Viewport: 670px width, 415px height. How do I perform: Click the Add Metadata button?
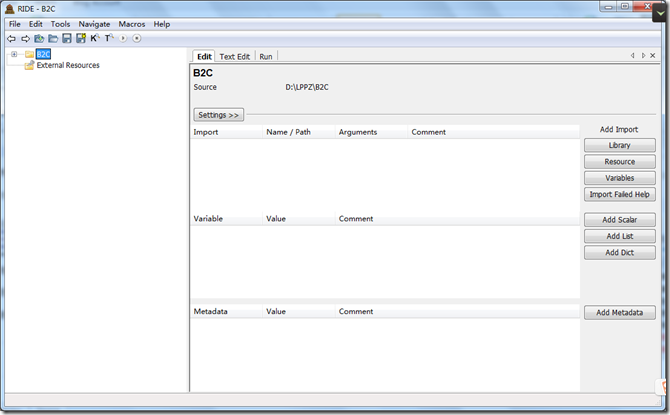[620, 312]
